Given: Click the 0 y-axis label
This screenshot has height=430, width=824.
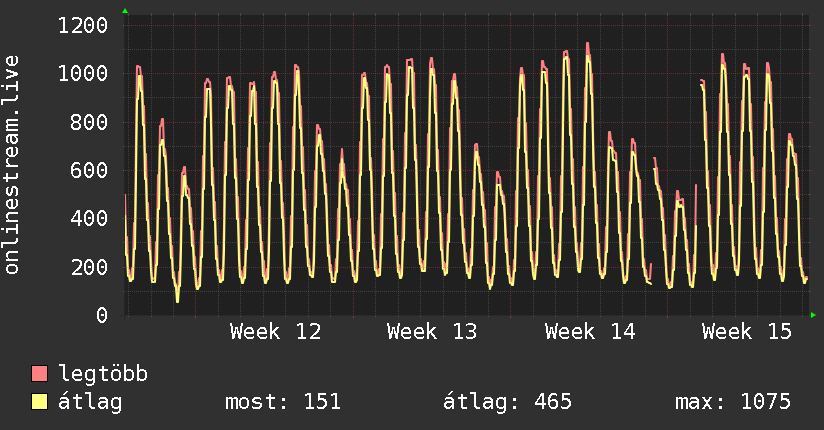Looking at the screenshot, I should [x=102, y=315].
